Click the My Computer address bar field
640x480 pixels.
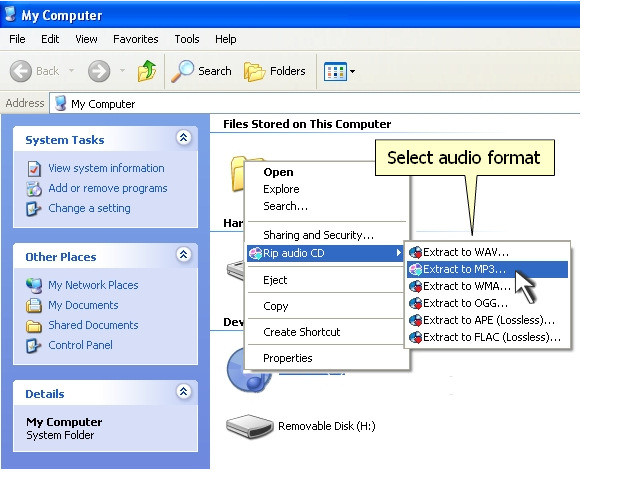pos(315,104)
